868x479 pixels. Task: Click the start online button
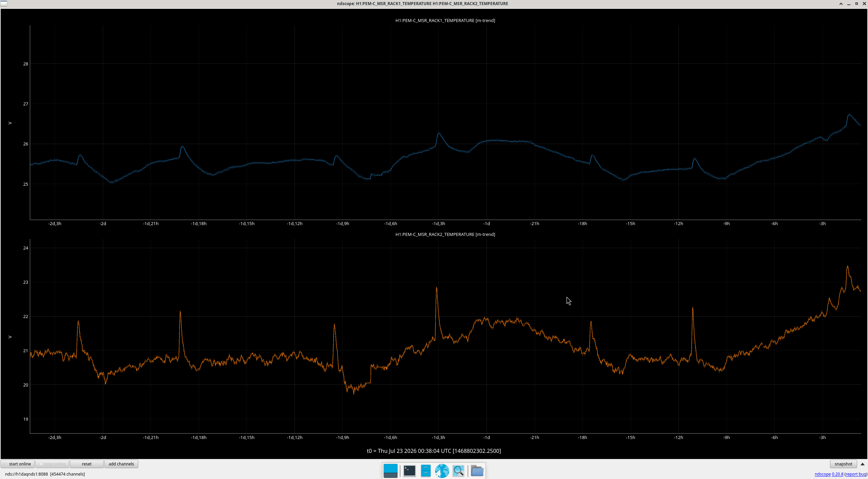click(x=18, y=464)
